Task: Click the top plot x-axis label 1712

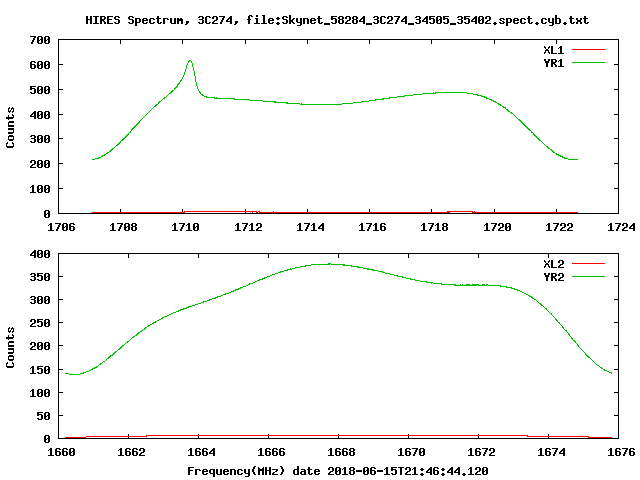Action: [x=248, y=227]
